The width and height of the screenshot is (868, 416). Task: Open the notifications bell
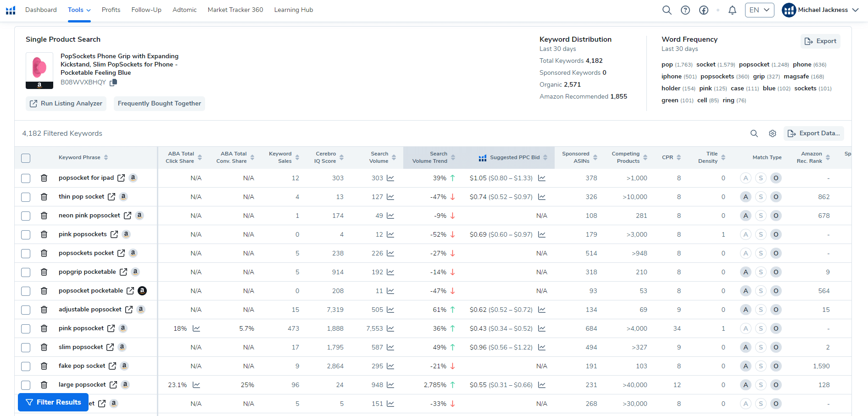click(x=733, y=10)
